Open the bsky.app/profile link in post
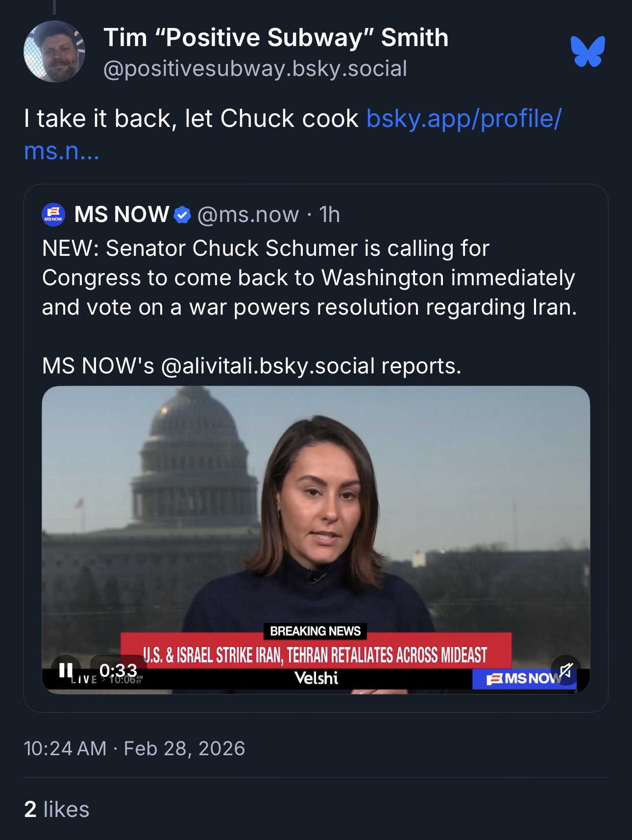The height and width of the screenshot is (840, 632). tap(463, 119)
